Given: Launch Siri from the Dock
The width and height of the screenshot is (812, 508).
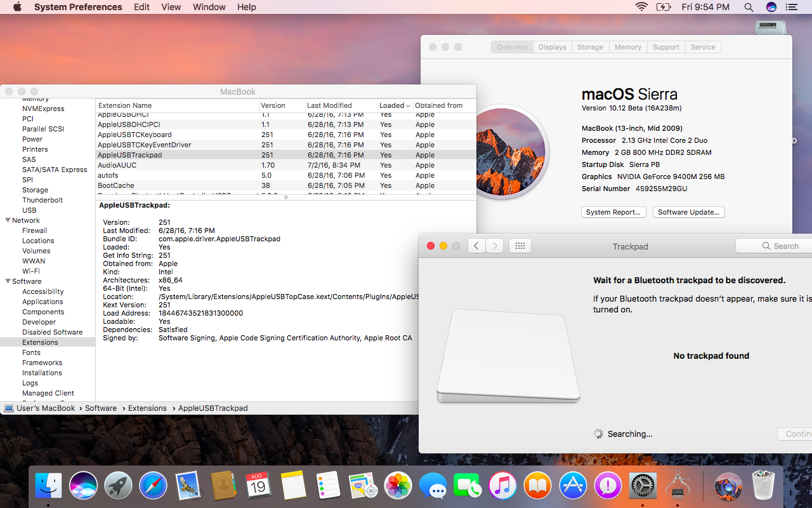Looking at the screenshot, I should [x=84, y=486].
